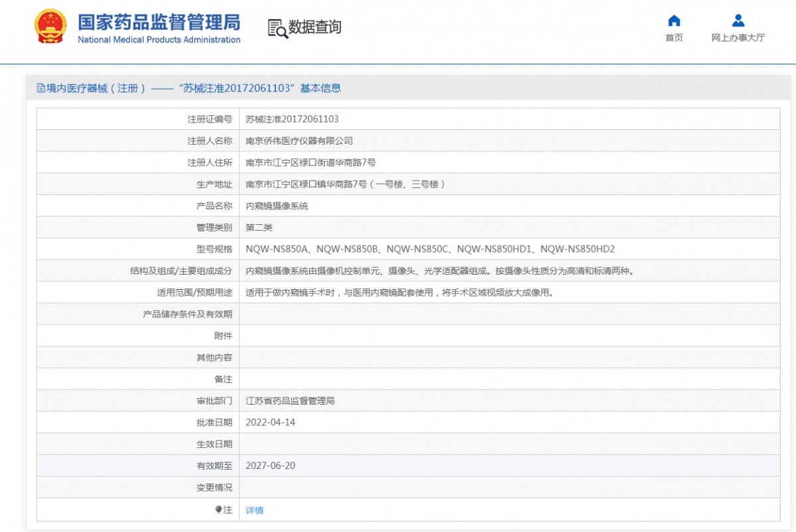Viewport: 796px width, 532px height.
Task: Click the 变更情况 row label
Action: 214,488
